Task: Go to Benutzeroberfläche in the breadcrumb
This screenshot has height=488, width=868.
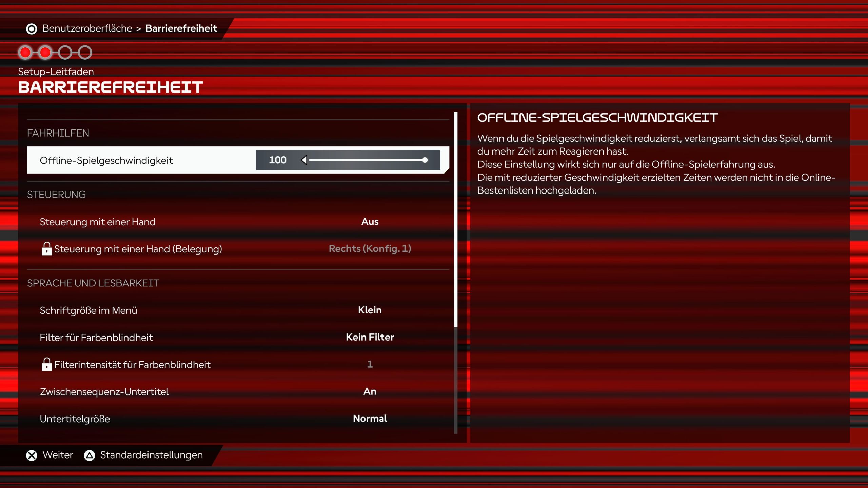Action: pyautogui.click(x=87, y=28)
